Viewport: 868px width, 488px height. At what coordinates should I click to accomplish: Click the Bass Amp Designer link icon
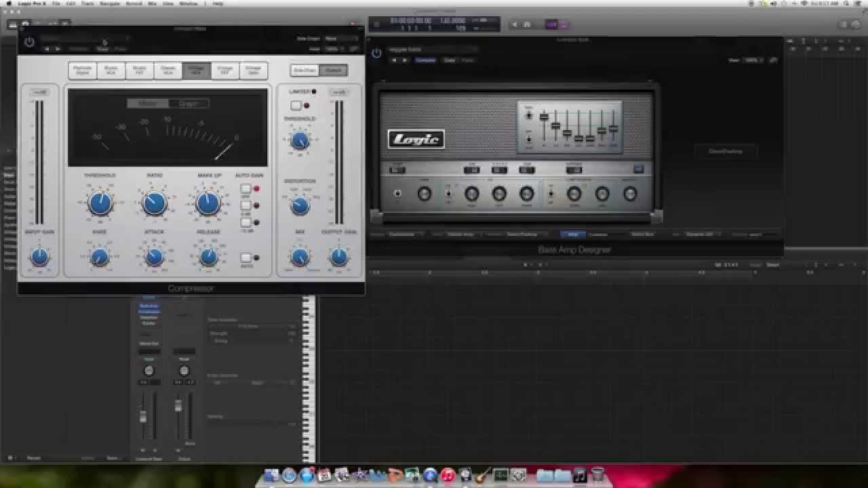tap(773, 60)
